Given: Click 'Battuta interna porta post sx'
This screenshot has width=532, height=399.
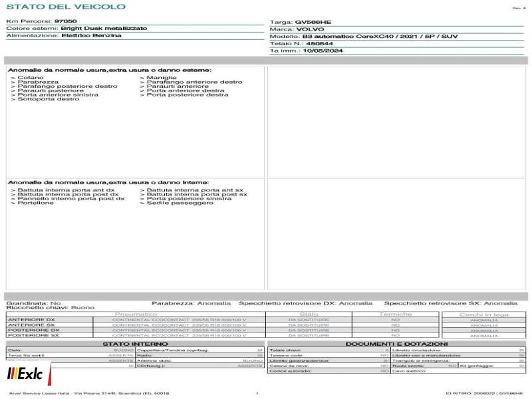Looking at the screenshot, I should [x=197, y=194].
